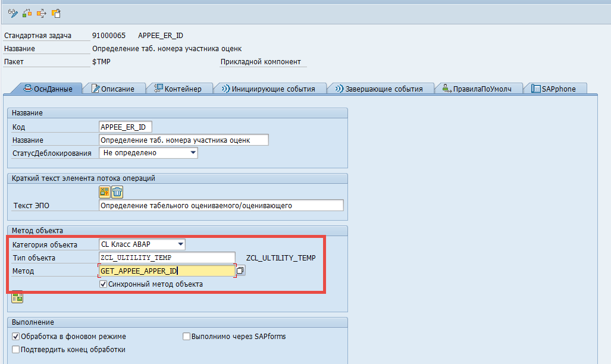Switch to the SAPphone tab
Viewport: 611px width, 364px height.
554,87
